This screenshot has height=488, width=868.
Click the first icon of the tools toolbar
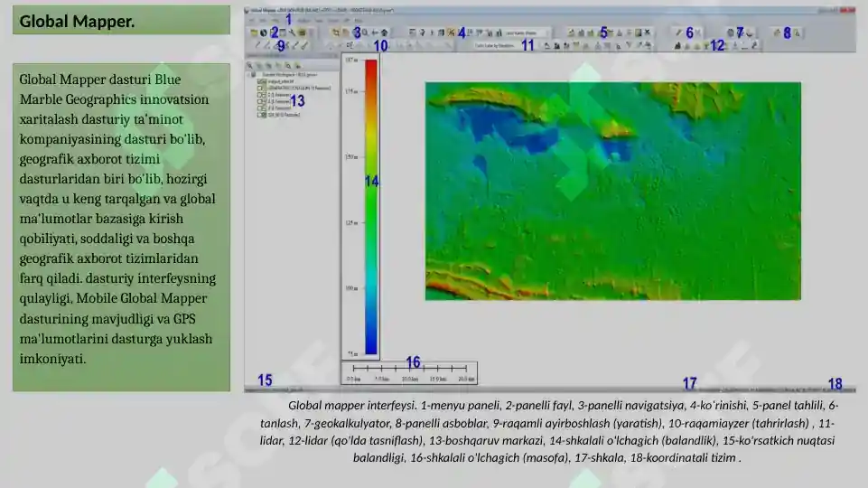(x=777, y=33)
